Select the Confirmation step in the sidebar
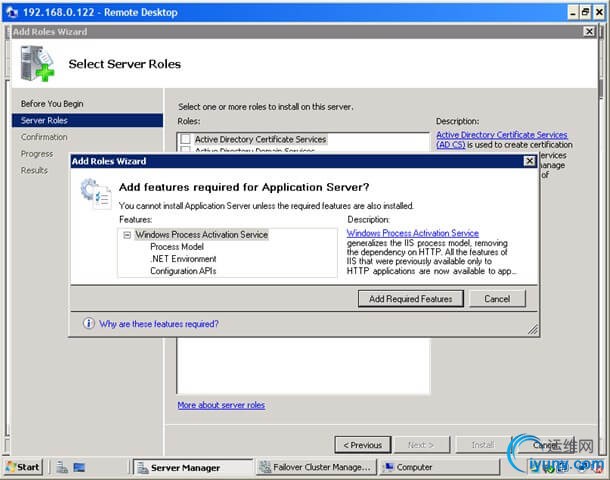This screenshot has width=610, height=480. click(44, 137)
